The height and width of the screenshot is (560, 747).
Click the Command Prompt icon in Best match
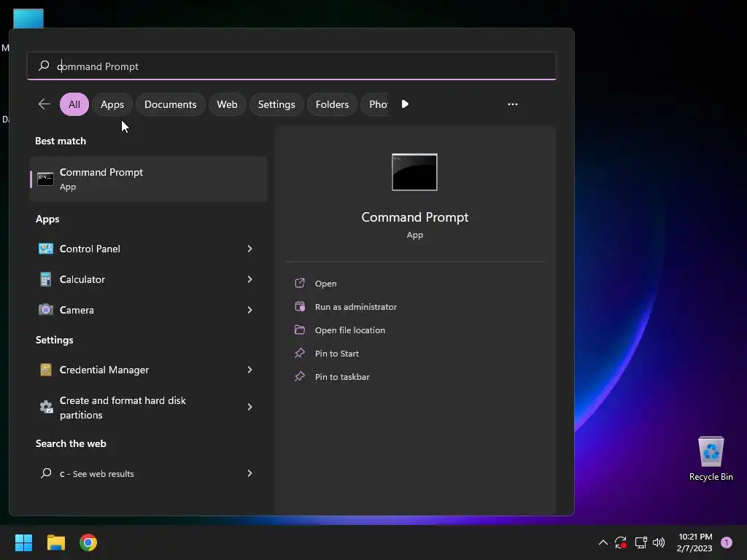[x=45, y=179]
